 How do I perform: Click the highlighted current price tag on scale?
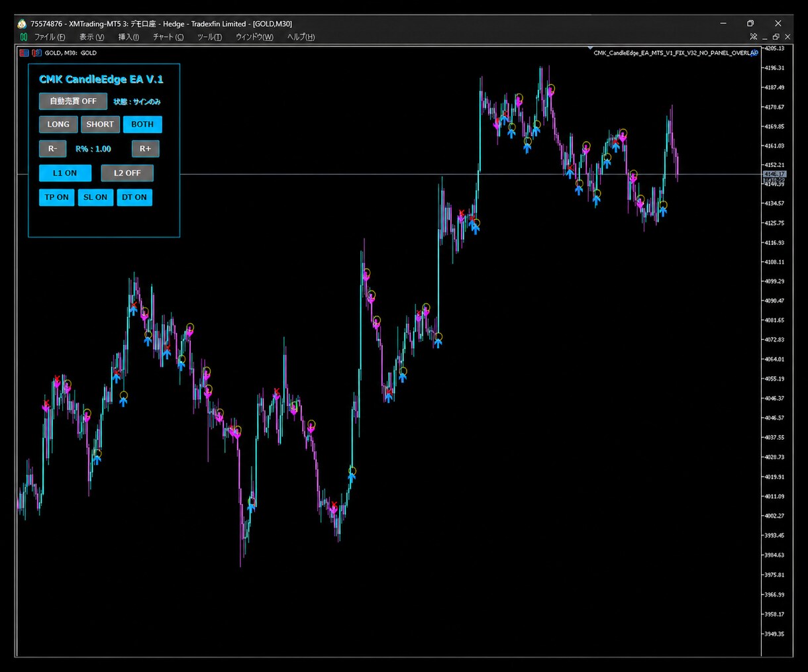pyautogui.click(x=774, y=174)
